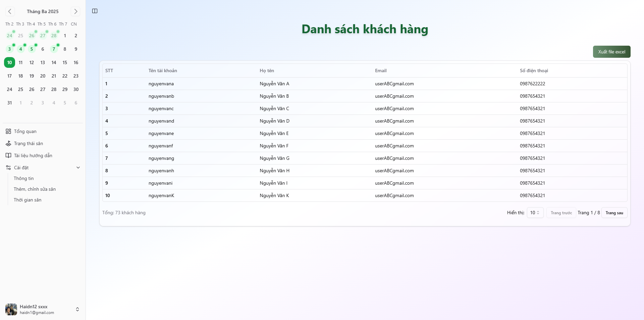Click the row for nguyenvanc

pyautogui.click(x=161, y=108)
